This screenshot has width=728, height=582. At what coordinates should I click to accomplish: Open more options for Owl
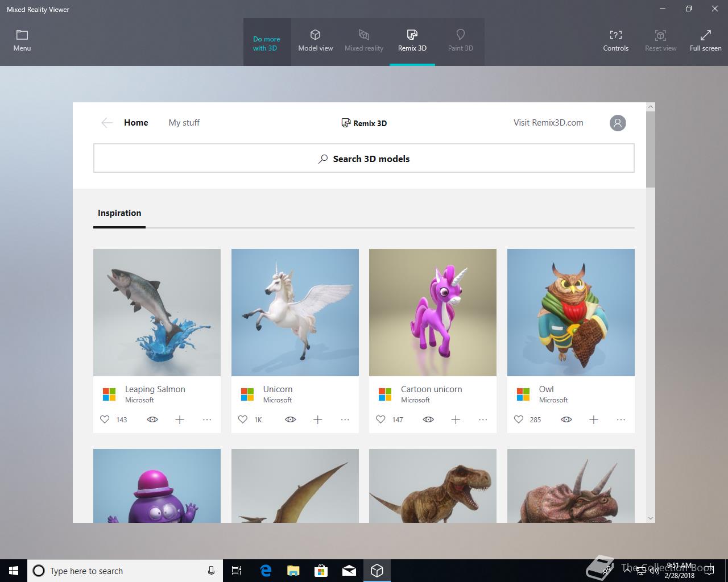[621, 419]
